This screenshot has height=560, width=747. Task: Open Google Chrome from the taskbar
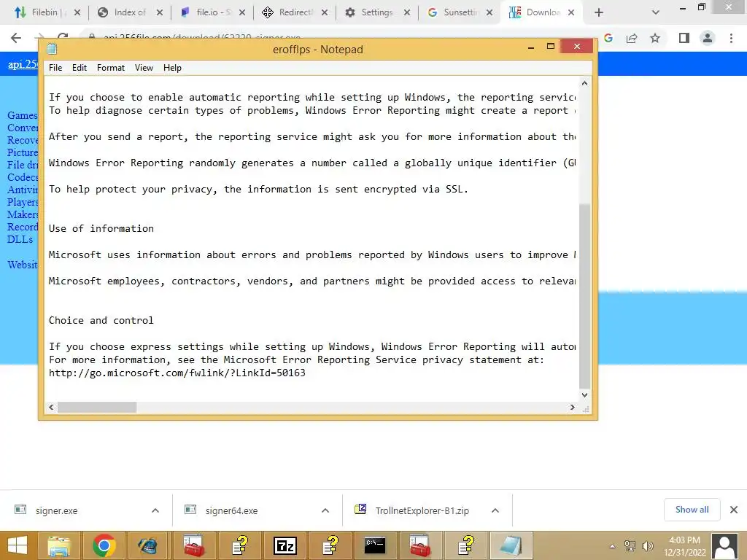(104, 545)
